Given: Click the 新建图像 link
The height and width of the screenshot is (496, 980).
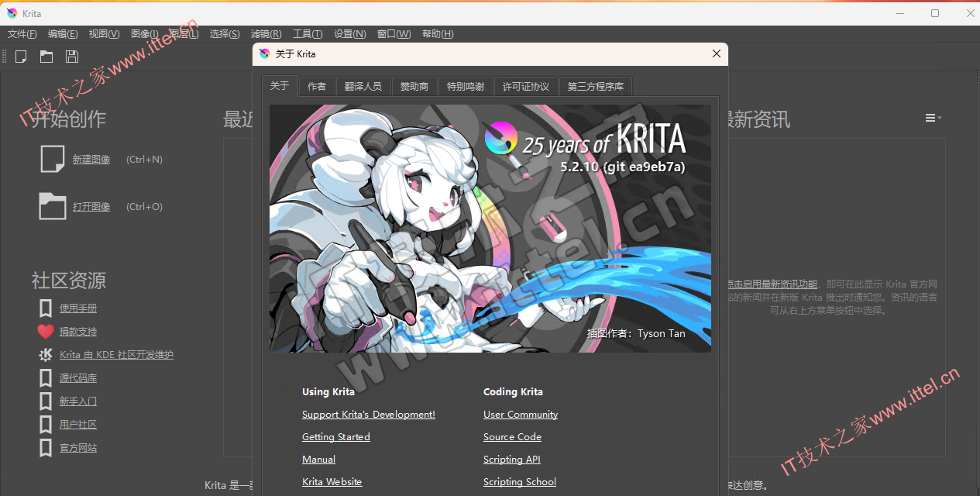Looking at the screenshot, I should pos(91,160).
